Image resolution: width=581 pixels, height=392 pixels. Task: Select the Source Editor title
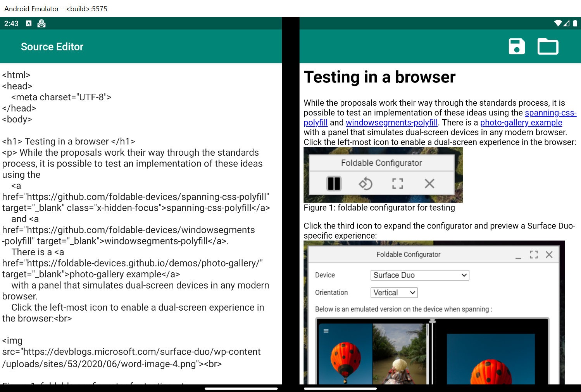point(52,47)
